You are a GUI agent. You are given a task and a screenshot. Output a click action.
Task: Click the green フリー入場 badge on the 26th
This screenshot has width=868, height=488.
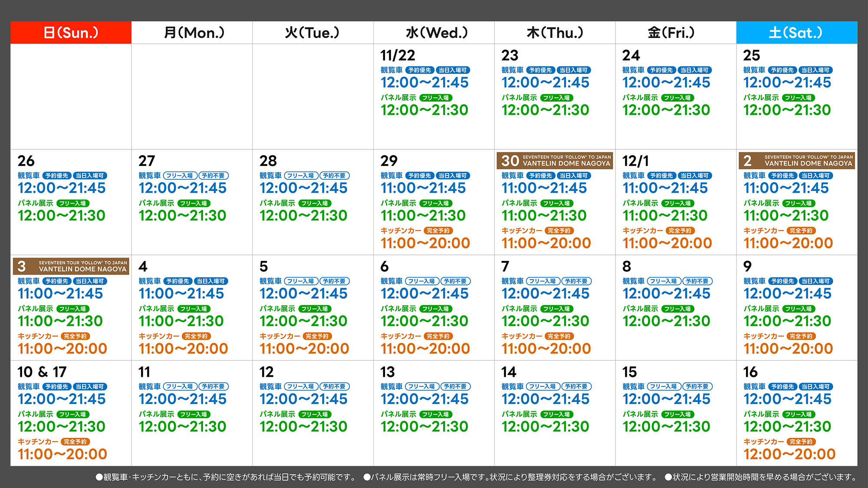tap(73, 203)
